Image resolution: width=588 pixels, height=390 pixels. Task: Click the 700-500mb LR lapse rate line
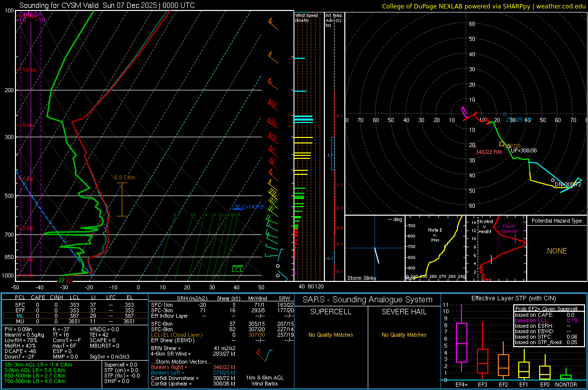35,381
